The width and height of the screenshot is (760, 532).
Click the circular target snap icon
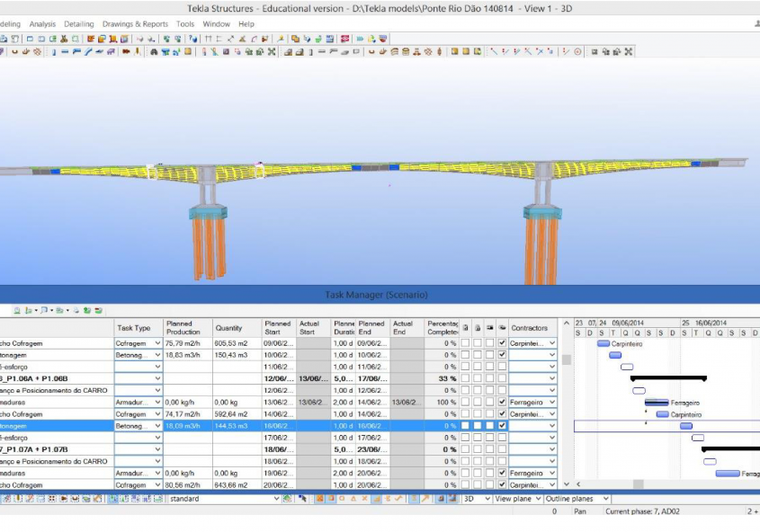point(577,52)
